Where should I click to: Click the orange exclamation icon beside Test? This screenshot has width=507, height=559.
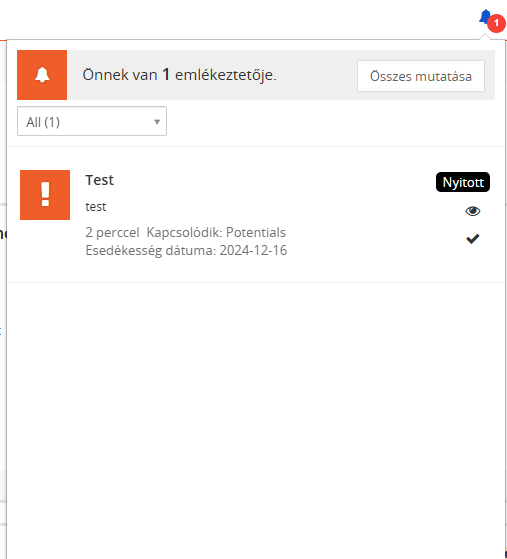pyautogui.click(x=45, y=195)
